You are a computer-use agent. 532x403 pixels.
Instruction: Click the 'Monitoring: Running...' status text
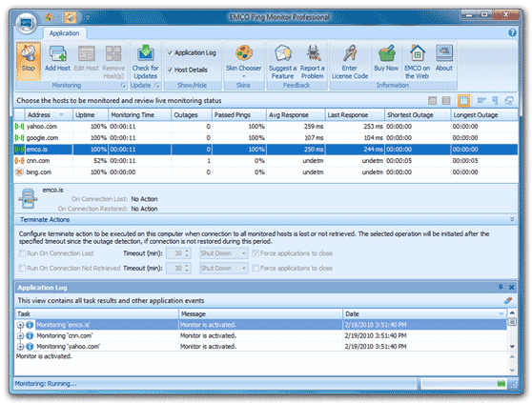46,384
